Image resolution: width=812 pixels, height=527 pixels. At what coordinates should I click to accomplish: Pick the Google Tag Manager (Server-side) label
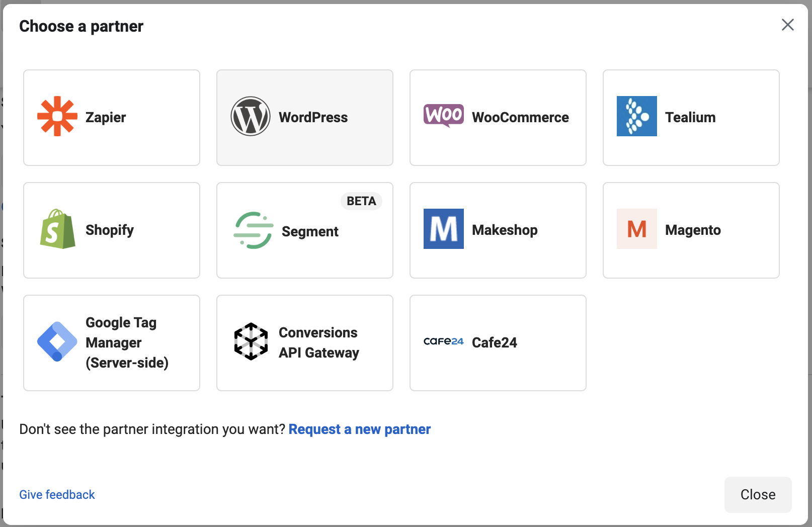[127, 342]
